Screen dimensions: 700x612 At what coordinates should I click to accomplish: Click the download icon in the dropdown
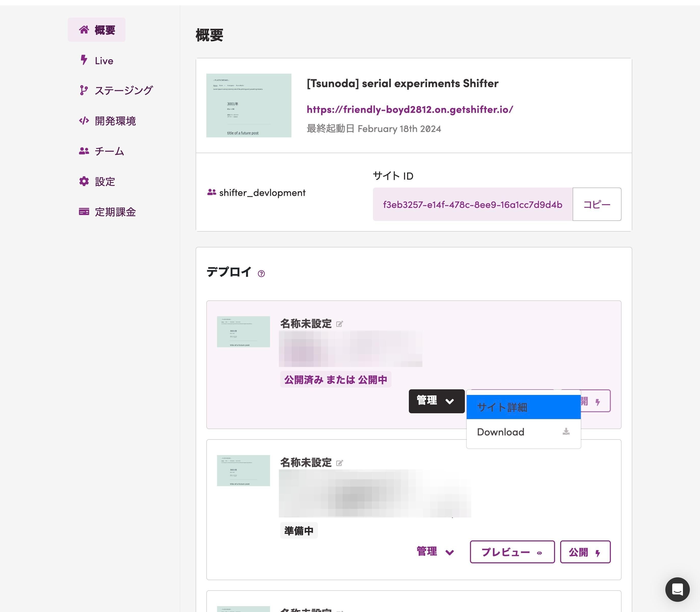(x=566, y=432)
